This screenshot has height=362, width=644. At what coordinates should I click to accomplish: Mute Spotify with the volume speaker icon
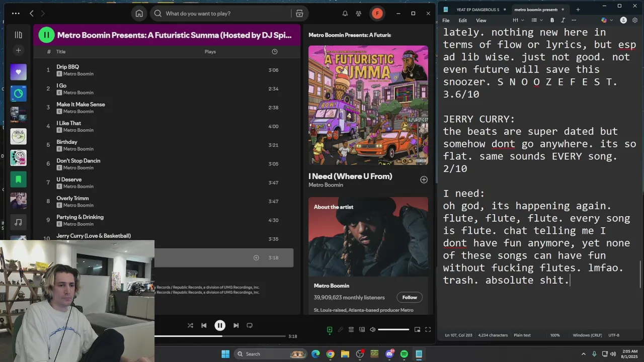pyautogui.click(x=372, y=330)
